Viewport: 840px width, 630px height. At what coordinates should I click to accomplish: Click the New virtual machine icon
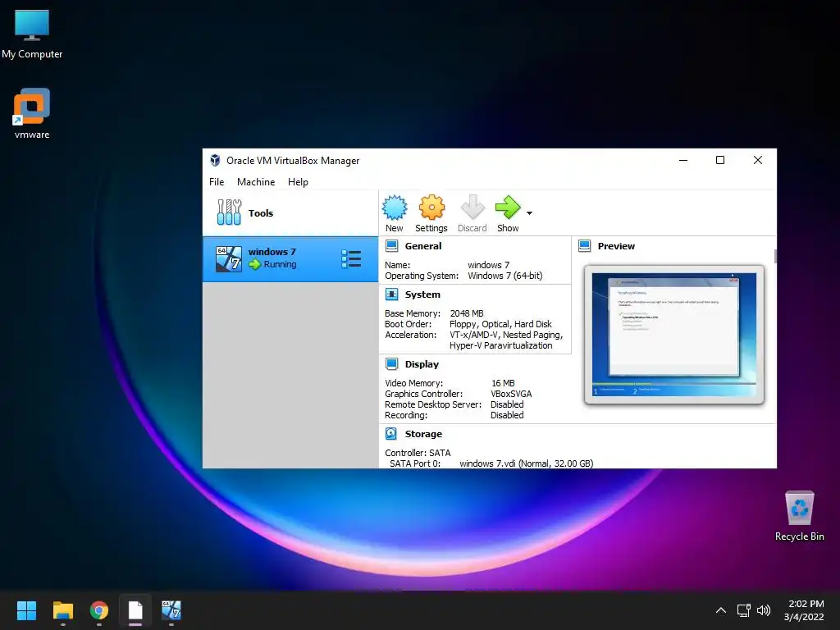(395, 208)
